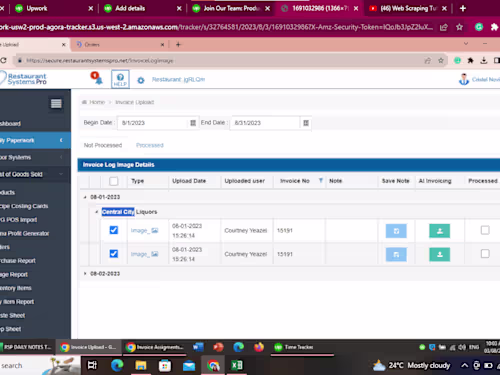
Task: Open the Purchase Report sidebar menu item
Action: (18, 261)
